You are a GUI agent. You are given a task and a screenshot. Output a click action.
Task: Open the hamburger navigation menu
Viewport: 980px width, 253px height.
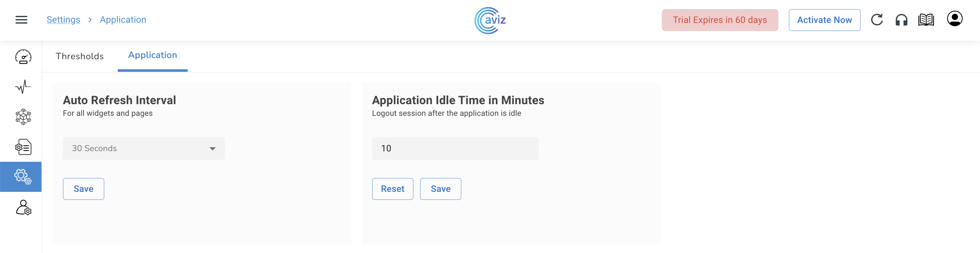pyautogui.click(x=21, y=20)
